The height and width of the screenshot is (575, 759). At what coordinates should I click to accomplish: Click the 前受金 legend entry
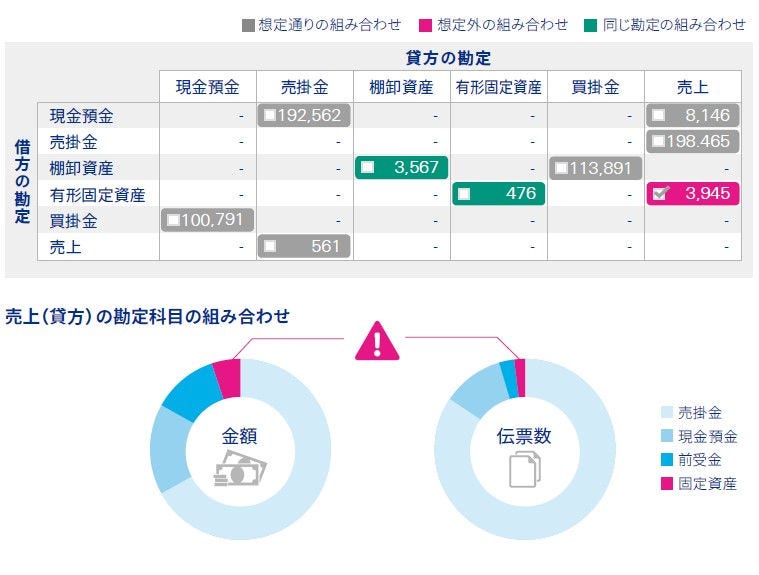700,460
